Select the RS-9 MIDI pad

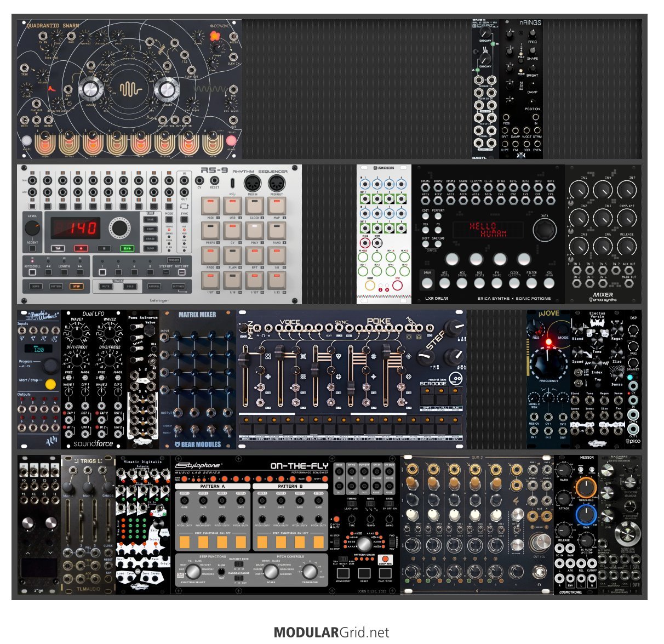210,206
